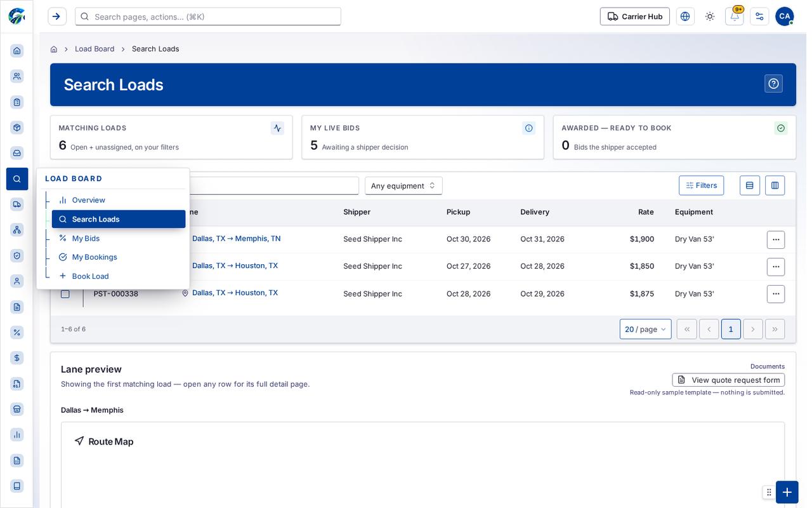The height and width of the screenshot is (508, 812).
Task: Open the Any equipment dropdown
Action: click(403, 185)
